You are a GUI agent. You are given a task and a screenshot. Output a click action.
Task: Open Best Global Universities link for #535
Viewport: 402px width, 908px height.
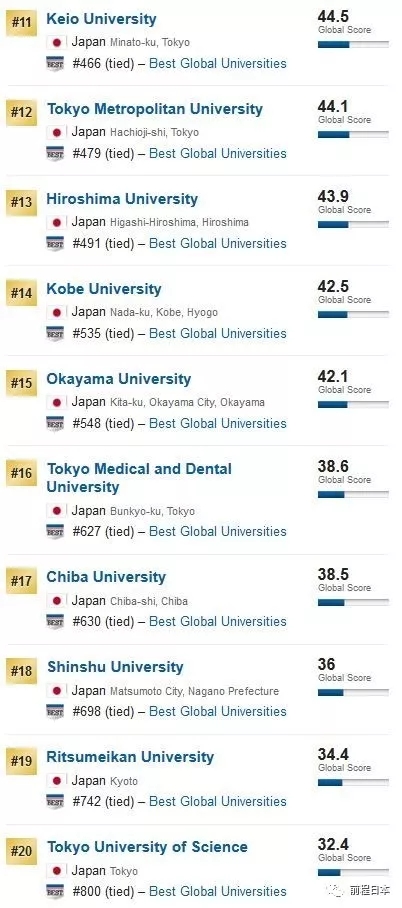click(218, 334)
